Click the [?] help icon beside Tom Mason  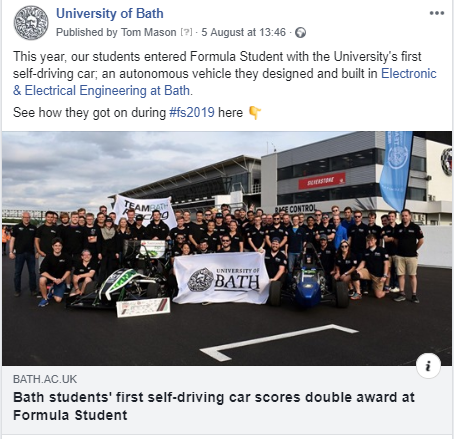click(186, 32)
